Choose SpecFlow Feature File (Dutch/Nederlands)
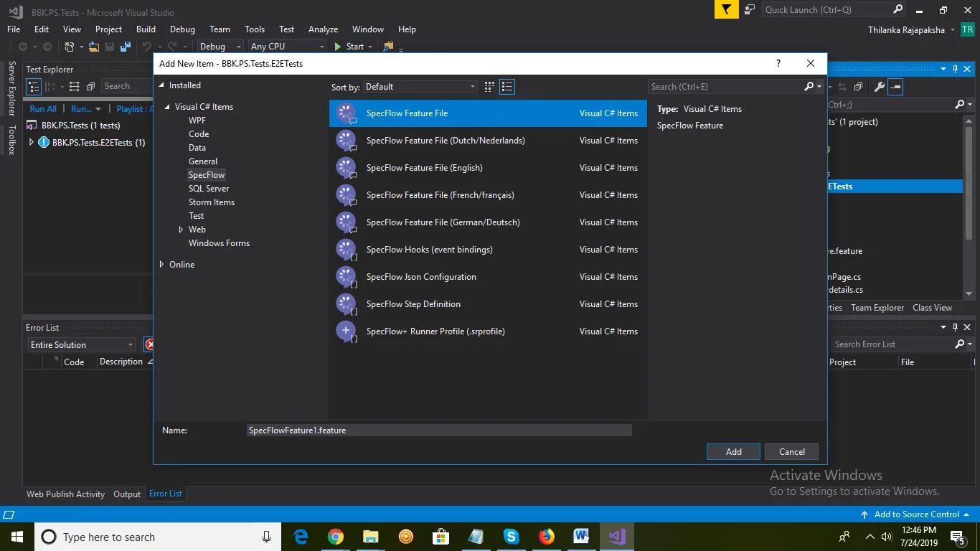980x551 pixels. [488, 141]
